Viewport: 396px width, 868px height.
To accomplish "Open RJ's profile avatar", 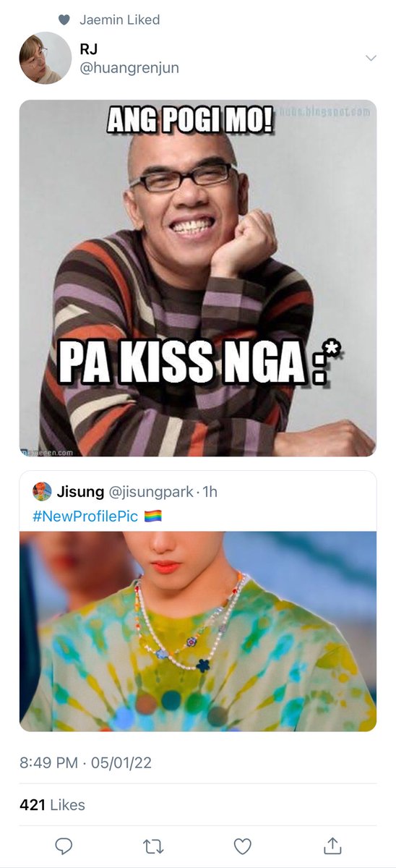I will [45, 58].
